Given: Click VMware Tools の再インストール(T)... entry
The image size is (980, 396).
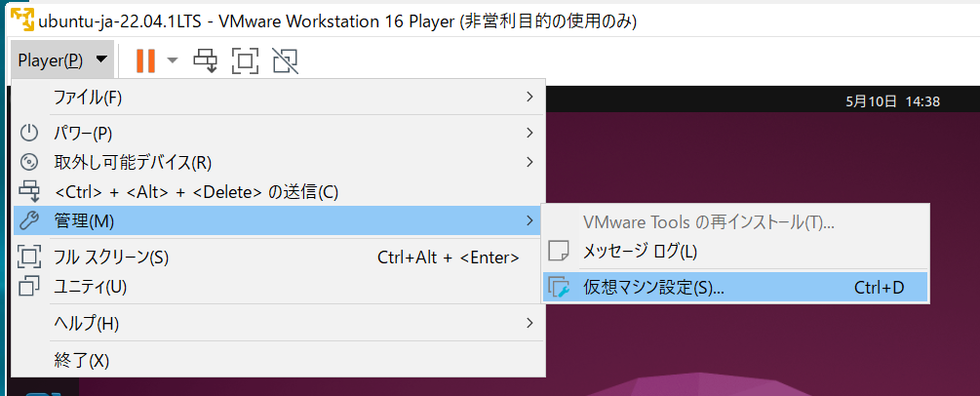Looking at the screenshot, I should [735, 222].
